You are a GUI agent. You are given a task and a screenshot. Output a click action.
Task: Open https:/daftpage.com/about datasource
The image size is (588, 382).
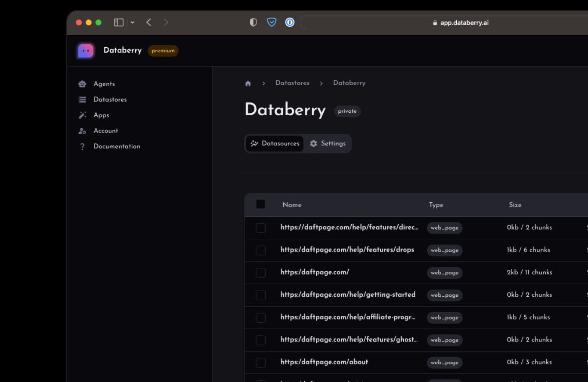tap(324, 362)
